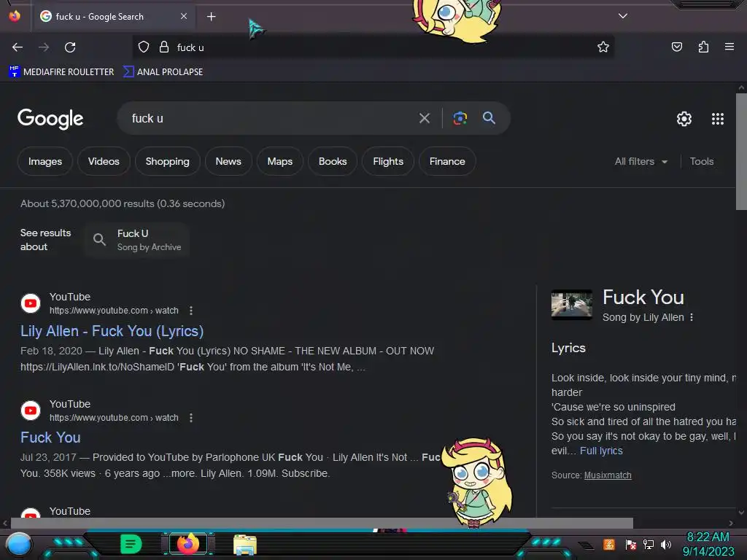Open the second YouTube result titled Fuck You
The image size is (747, 560).
pyautogui.click(x=50, y=437)
